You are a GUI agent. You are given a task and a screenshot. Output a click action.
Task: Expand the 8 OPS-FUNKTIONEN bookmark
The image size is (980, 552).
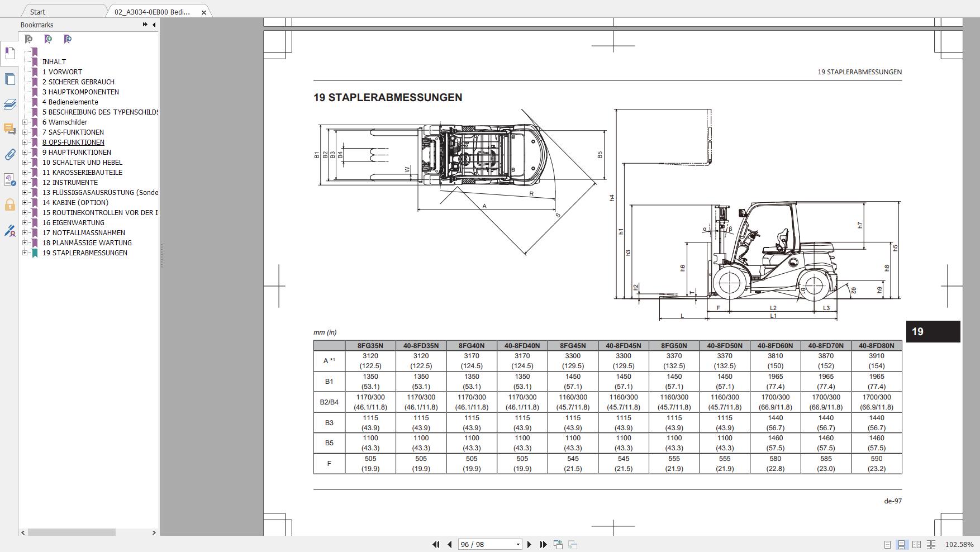click(x=25, y=142)
